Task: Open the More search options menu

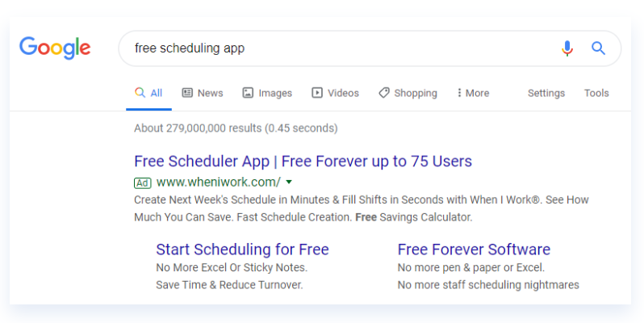Action: pos(473,94)
